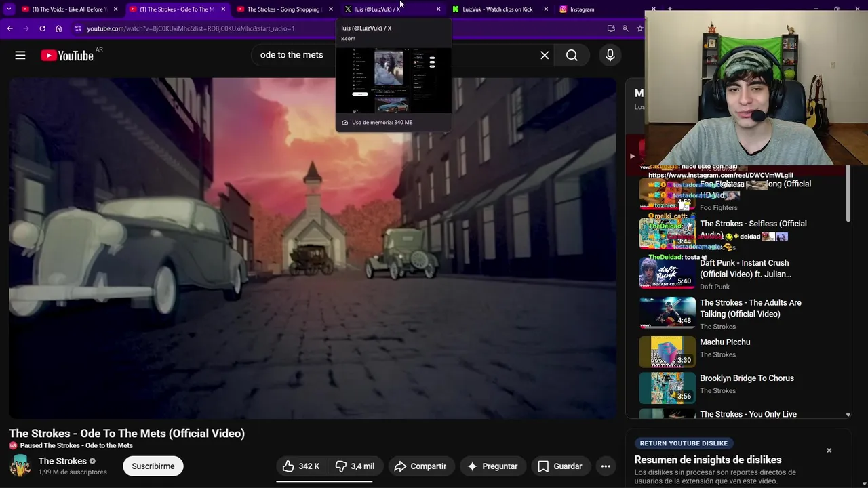Screen dimensions: 868x488
Task: Click 'Resumen de insights de dislikes' heading
Action: click(708, 460)
